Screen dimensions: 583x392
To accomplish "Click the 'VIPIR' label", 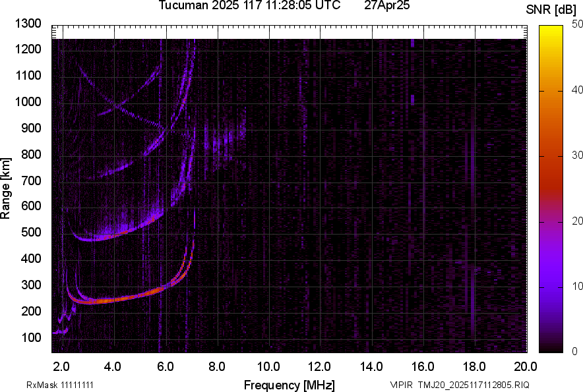I will click(x=401, y=385).
